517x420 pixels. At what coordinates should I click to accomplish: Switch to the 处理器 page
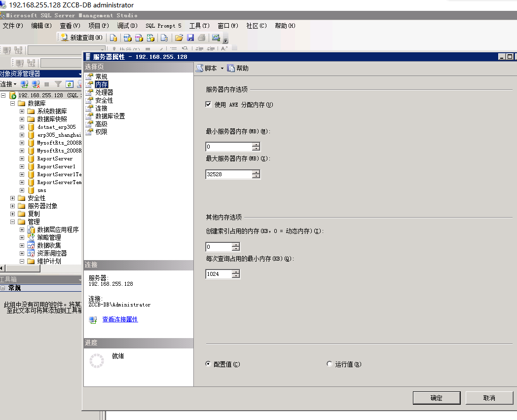(x=104, y=92)
